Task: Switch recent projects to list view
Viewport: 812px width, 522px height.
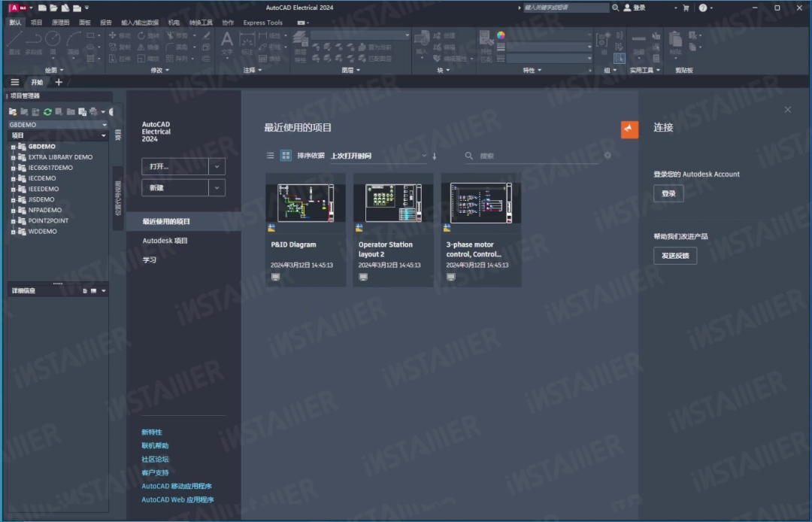Action: (x=270, y=156)
